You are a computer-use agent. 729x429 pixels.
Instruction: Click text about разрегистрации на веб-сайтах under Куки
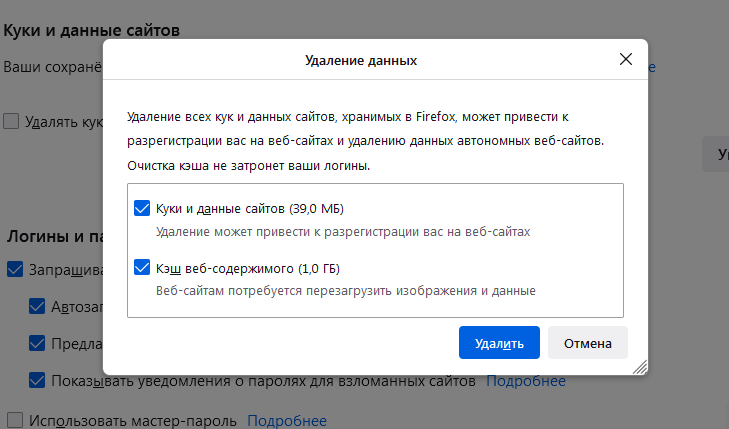click(342, 231)
